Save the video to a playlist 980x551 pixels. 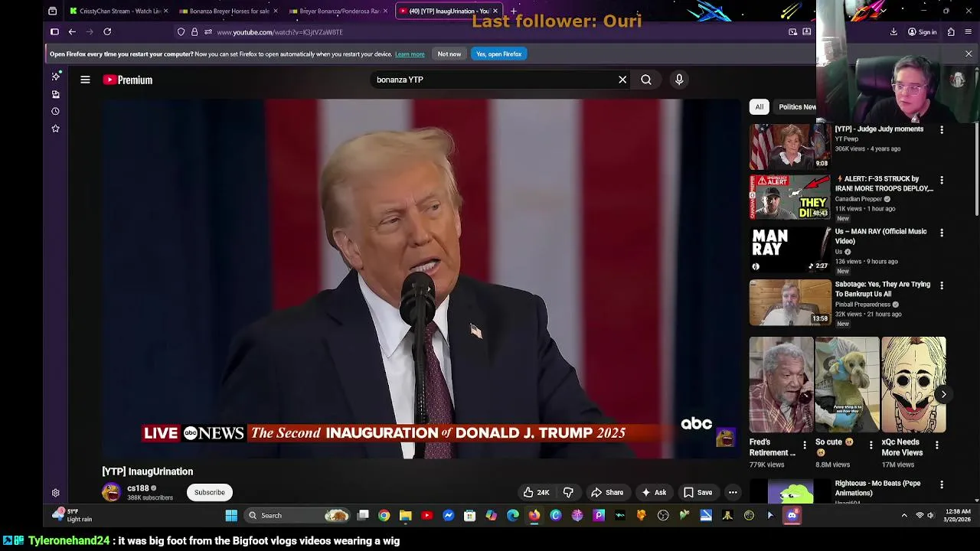pos(697,492)
